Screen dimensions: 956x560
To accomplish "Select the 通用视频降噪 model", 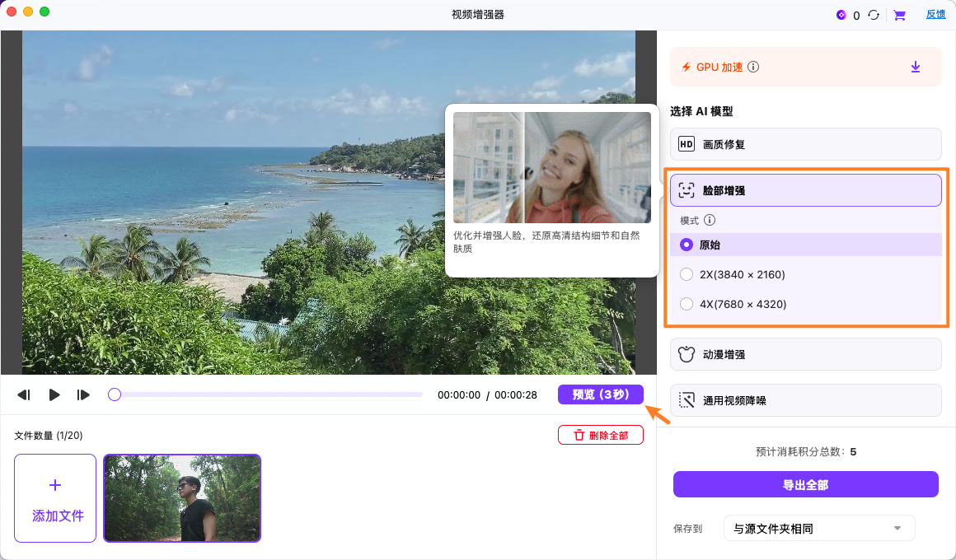I will (805, 400).
